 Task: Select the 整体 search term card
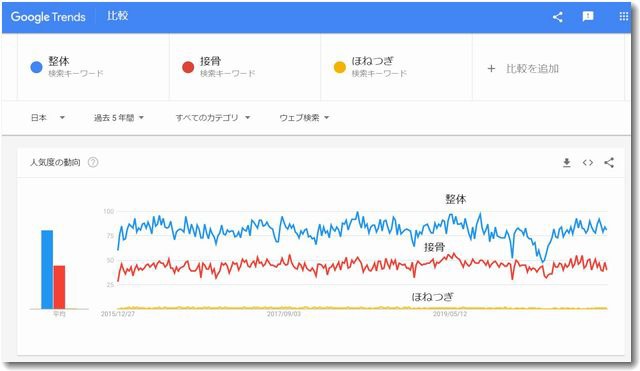(93, 67)
